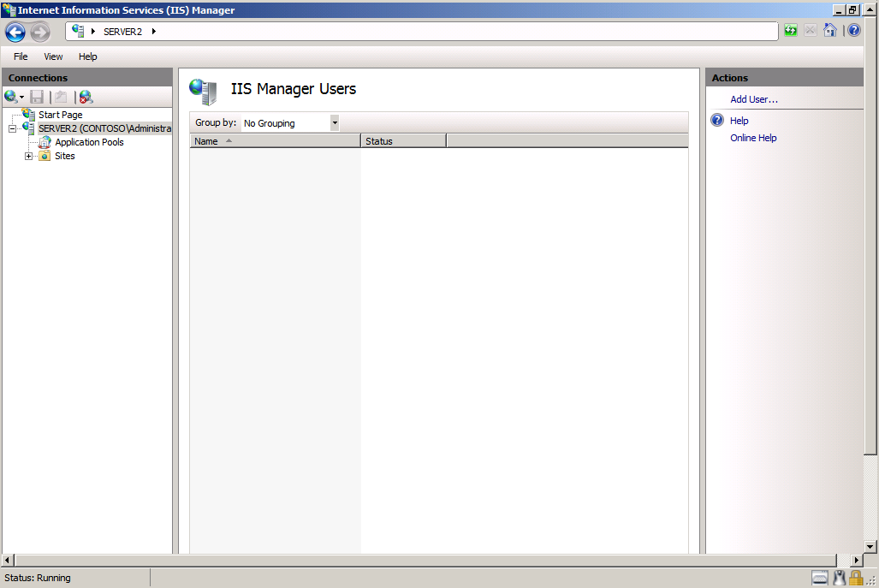This screenshot has width=879, height=588.
Task: Click the Status: Running status bar text
Action: [38, 578]
